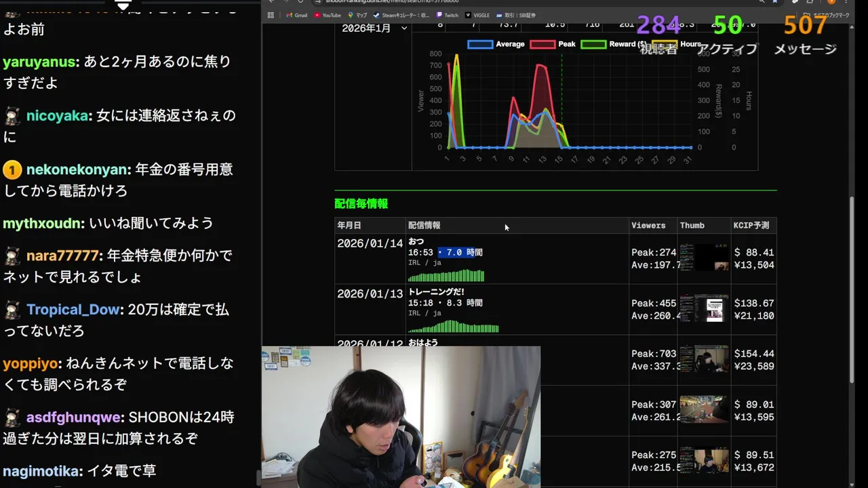Click the 配信毎情報 section heading
This screenshot has width=868, height=488.
pos(361,203)
